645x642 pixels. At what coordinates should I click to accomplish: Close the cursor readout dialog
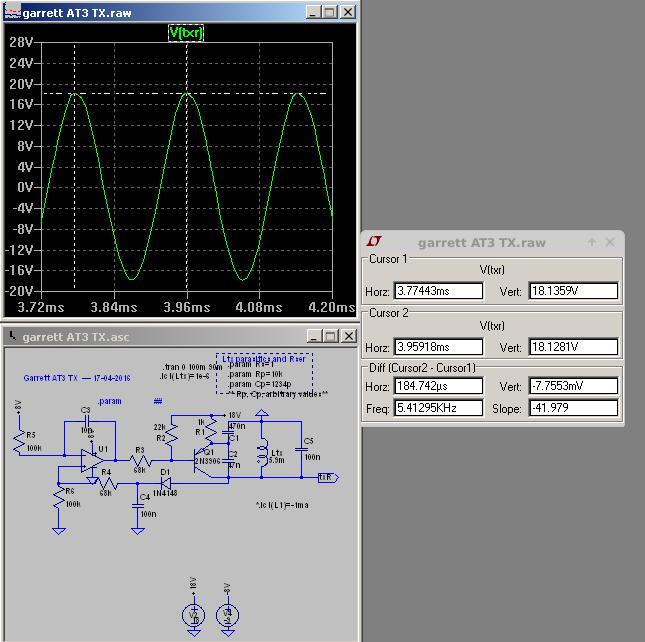[609, 242]
